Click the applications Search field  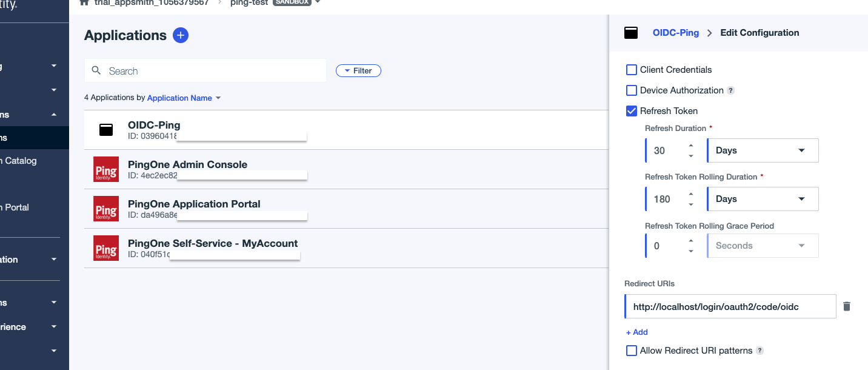coord(212,71)
